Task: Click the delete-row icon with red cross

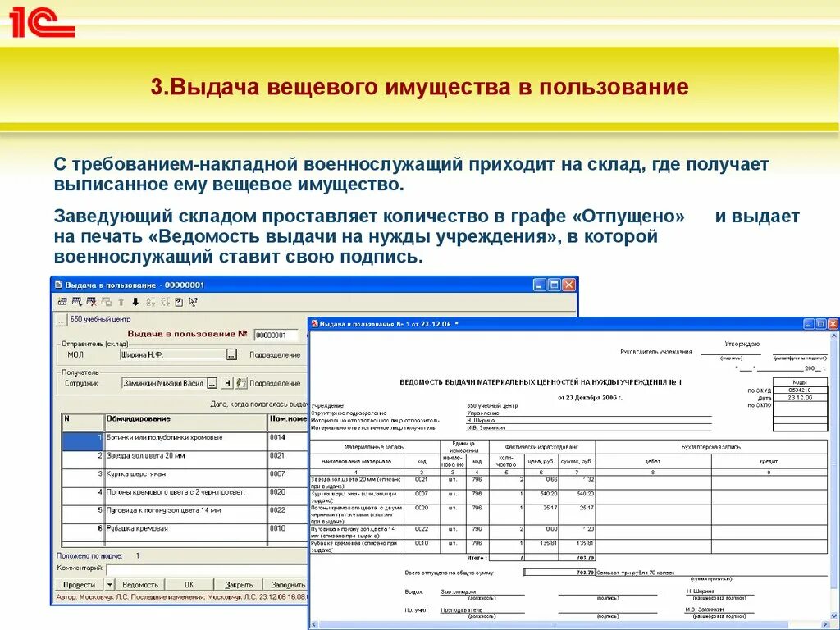Action: 92,302
